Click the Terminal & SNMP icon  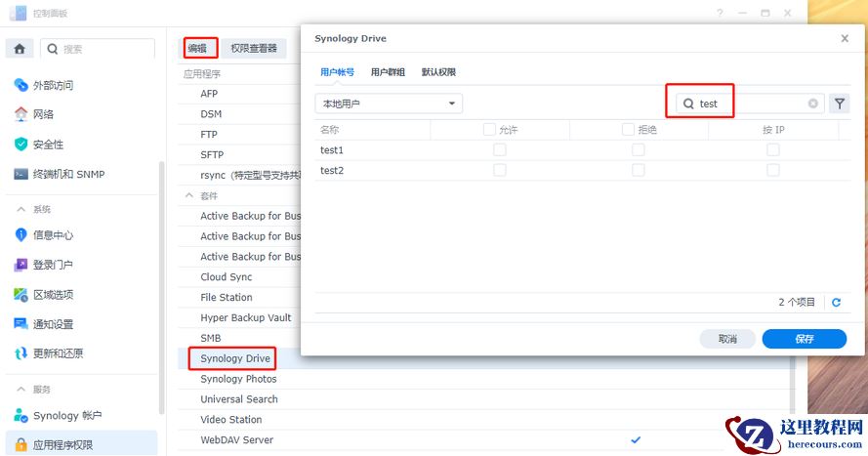[x=21, y=175]
